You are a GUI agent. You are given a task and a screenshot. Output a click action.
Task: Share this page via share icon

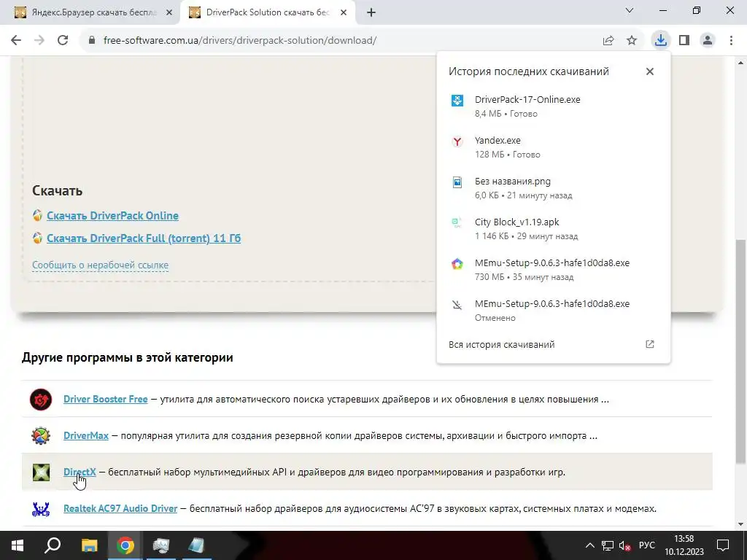coord(608,41)
